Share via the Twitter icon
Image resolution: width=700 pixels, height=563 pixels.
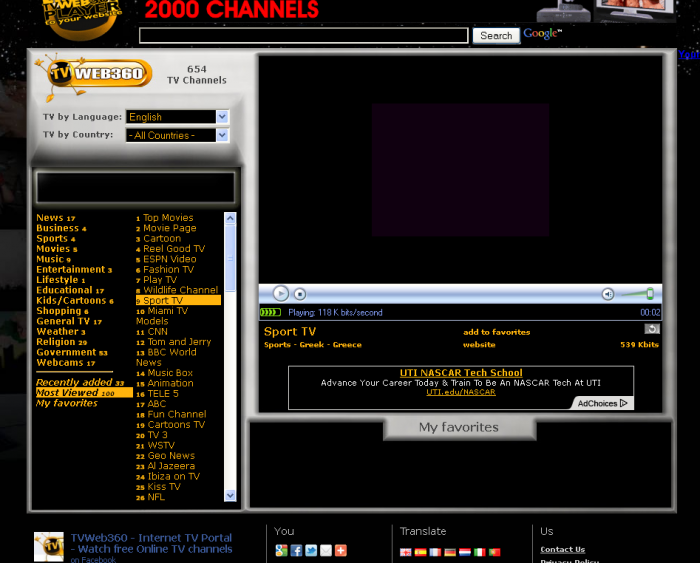[311, 550]
